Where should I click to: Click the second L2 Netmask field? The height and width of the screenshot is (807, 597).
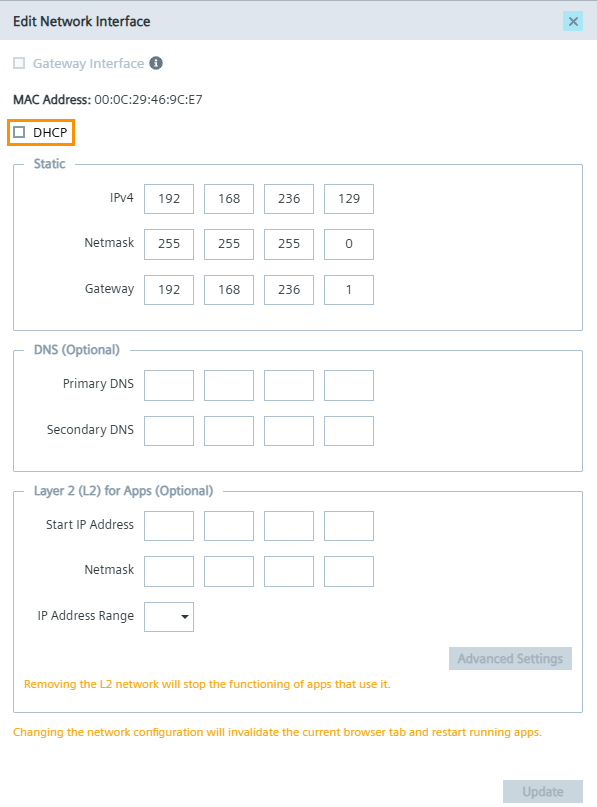coord(228,570)
